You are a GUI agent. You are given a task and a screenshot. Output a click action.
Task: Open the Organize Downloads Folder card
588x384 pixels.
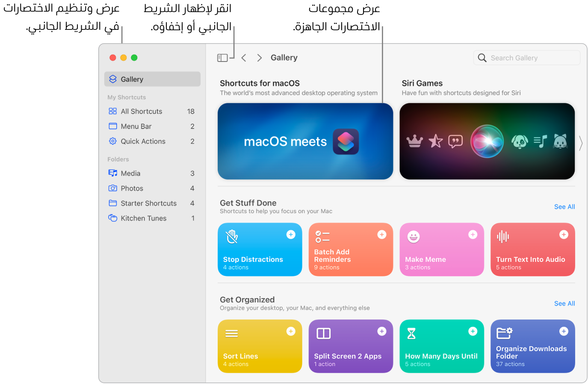[x=533, y=346]
